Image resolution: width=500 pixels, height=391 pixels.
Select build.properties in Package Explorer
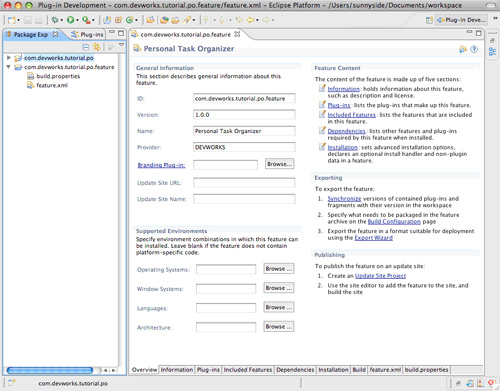pyautogui.click(x=58, y=76)
